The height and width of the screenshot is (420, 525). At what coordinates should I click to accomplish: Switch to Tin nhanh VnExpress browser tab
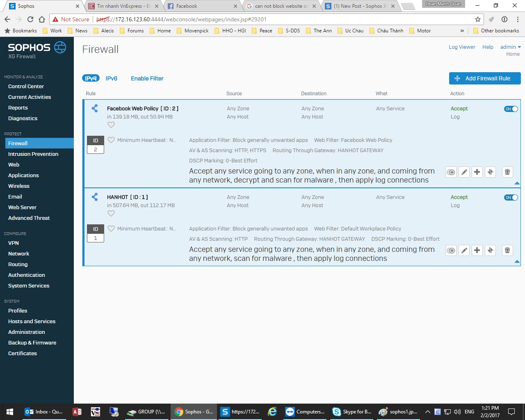pyautogui.click(x=123, y=6)
